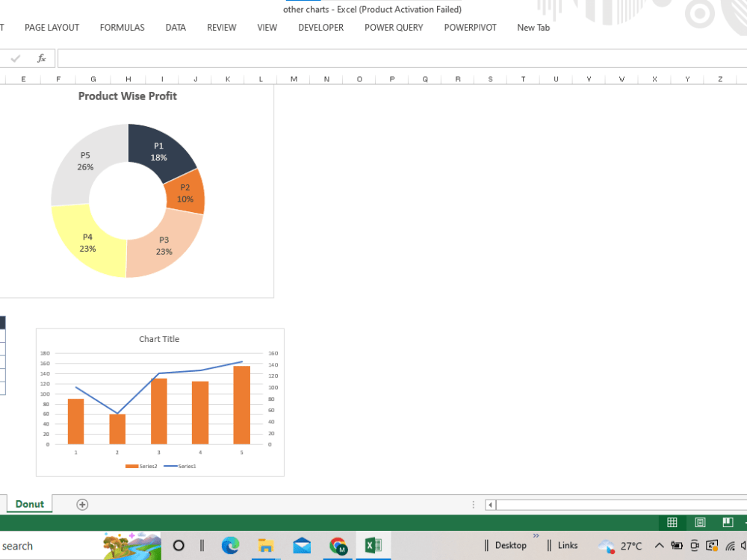Click the Wi-Fi network tray icon
This screenshot has width=747, height=560.
[x=730, y=546]
